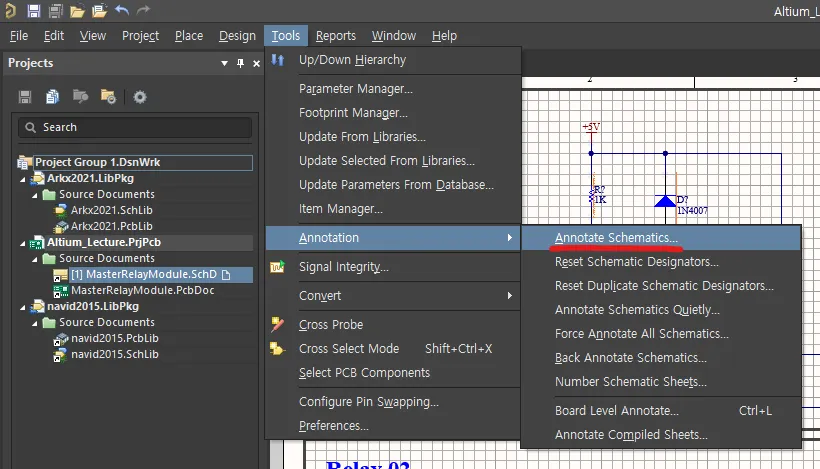Choose Reset Schematic Designators...
820x469 pixels.
click(x=661, y=262)
